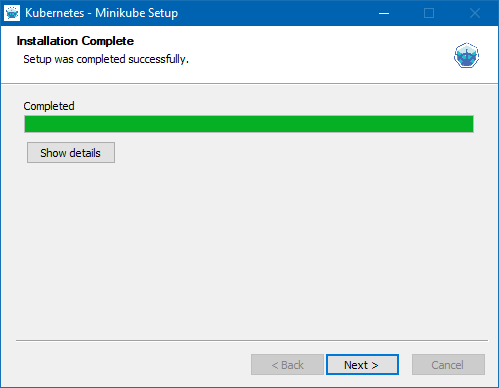This screenshot has height=388, width=499.
Task: Click the disabled Cancel button
Action: (x=448, y=365)
